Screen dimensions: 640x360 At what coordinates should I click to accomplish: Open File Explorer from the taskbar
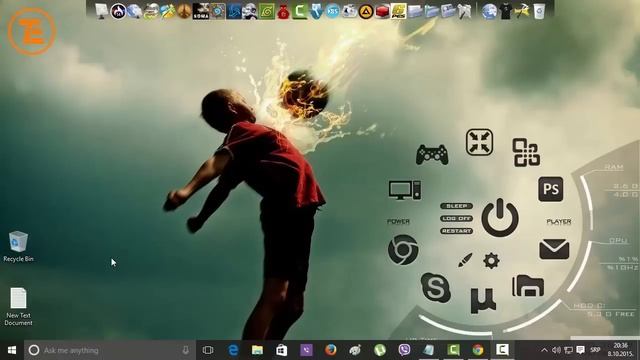coord(257,350)
